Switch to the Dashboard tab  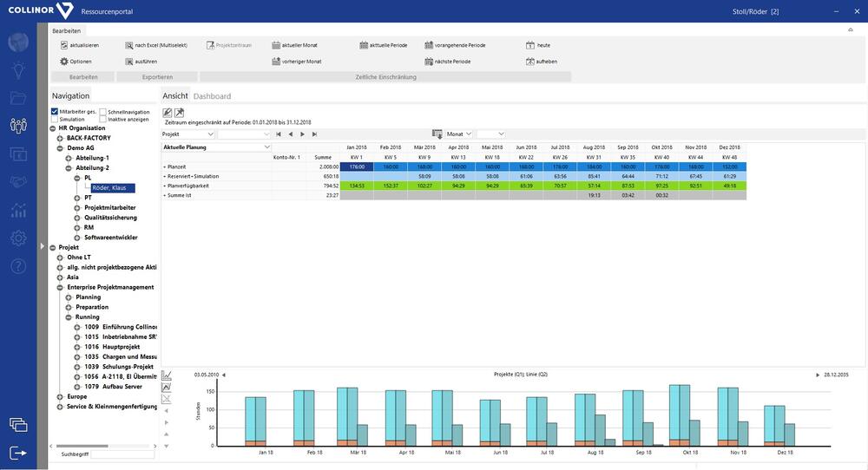pos(212,96)
